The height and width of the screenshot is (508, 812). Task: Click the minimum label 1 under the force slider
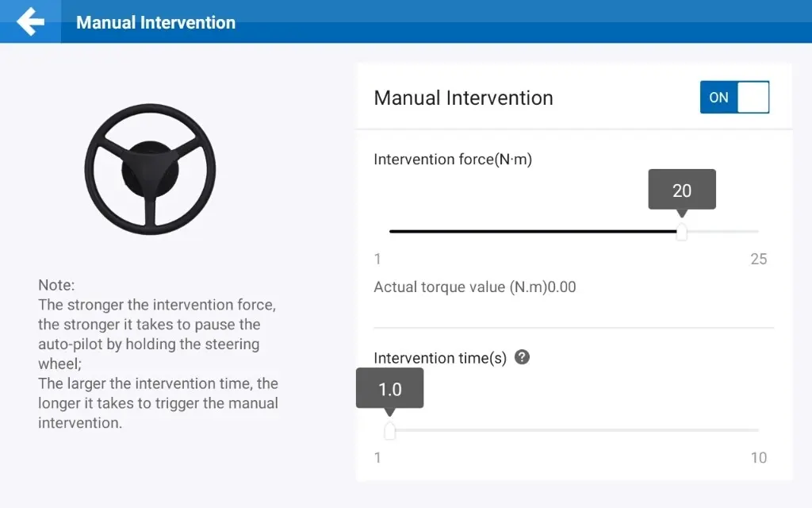pos(377,259)
